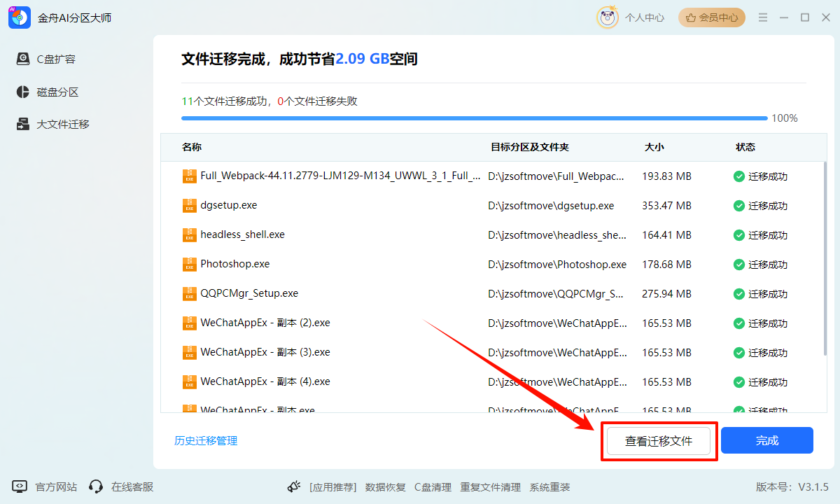Click the 193.83 MB size value
Screen dimensions: 840x504
[666, 176]
